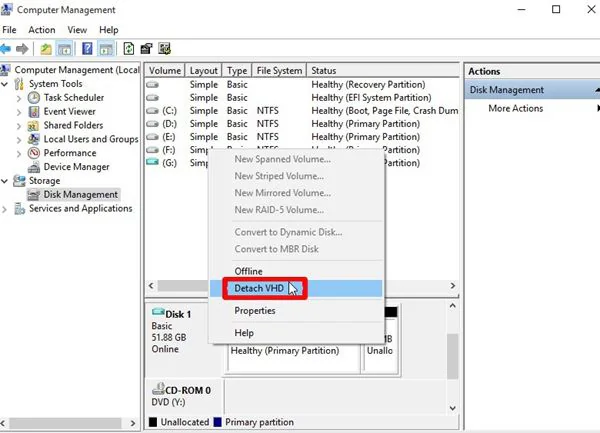Sort by the Volume column header
600x433 pixels.
click(165, 71)
